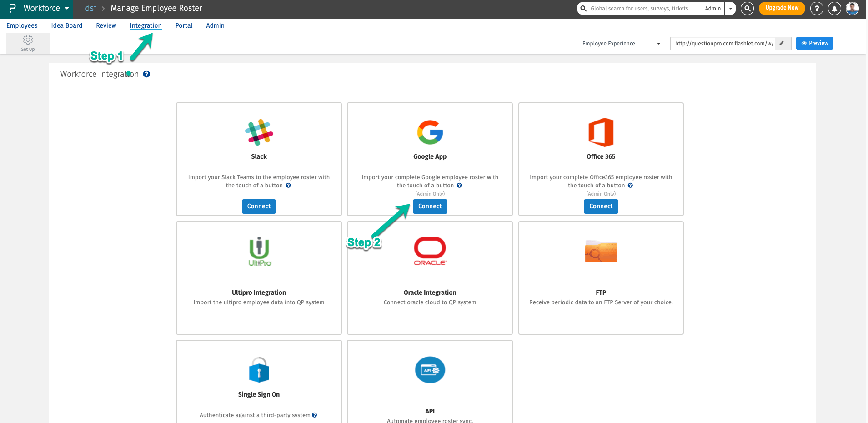The image size is (868, 423).
Task: Click the round search magnifier button
Action: coord(747,9)
